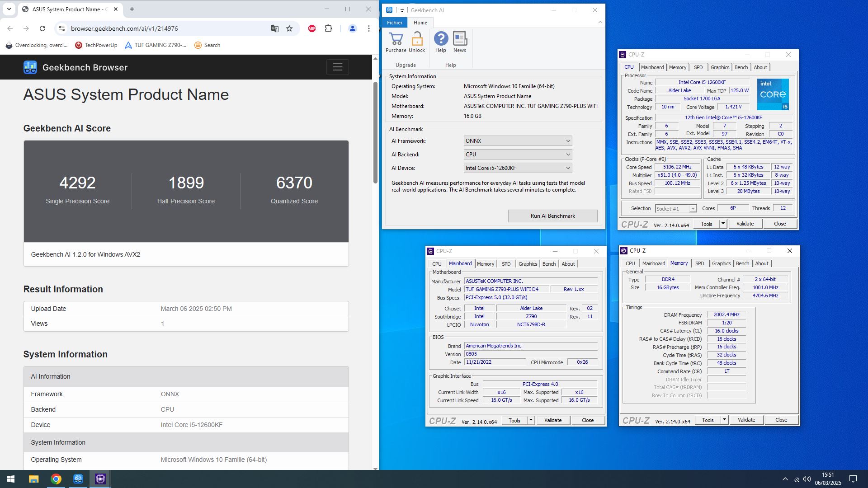Screen dimensions: 868x488
Task: Show hidden tray icons chevron
Action: point(785,479)
